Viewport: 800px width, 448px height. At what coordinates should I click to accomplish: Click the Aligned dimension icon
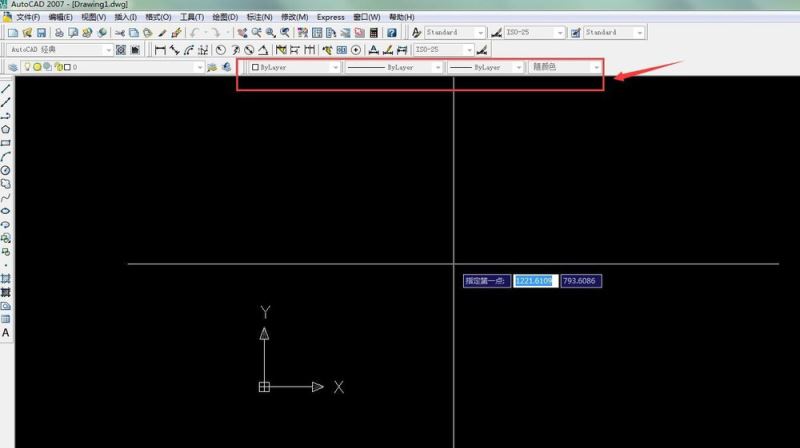pyautogui.click(x=174, y=50)
